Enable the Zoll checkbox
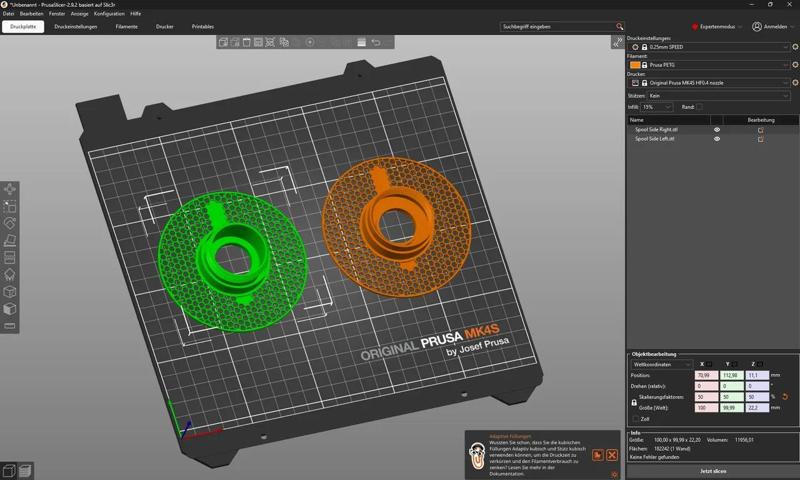This screenshot has width=800, height=480. click(x=635, y=419)
